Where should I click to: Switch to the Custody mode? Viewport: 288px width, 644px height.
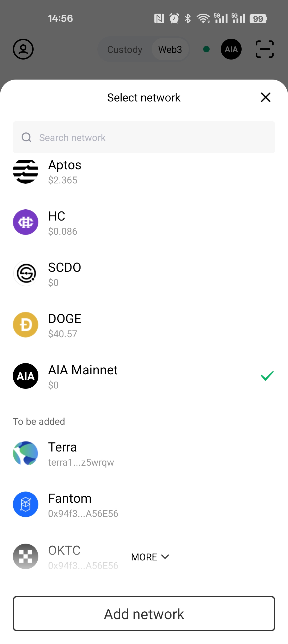(125, 49)
